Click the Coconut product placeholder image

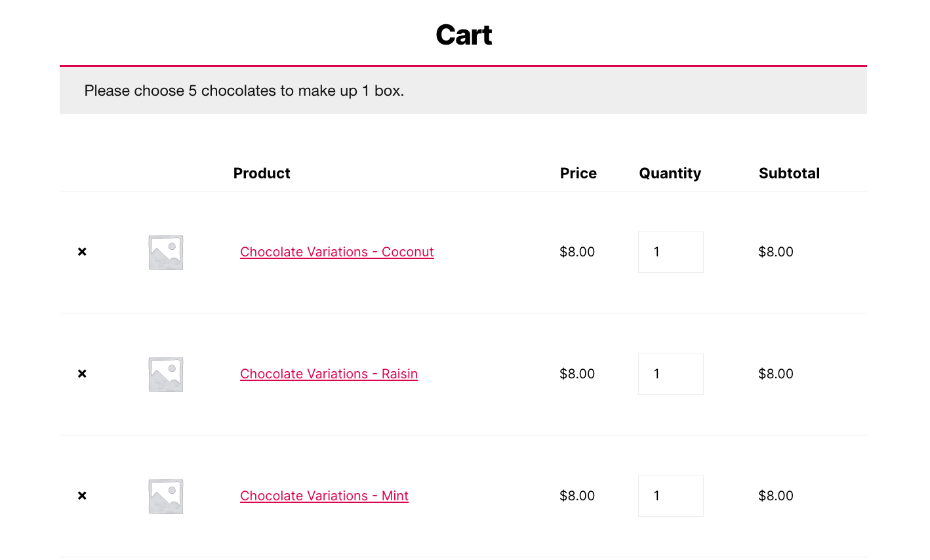point(166,252)
